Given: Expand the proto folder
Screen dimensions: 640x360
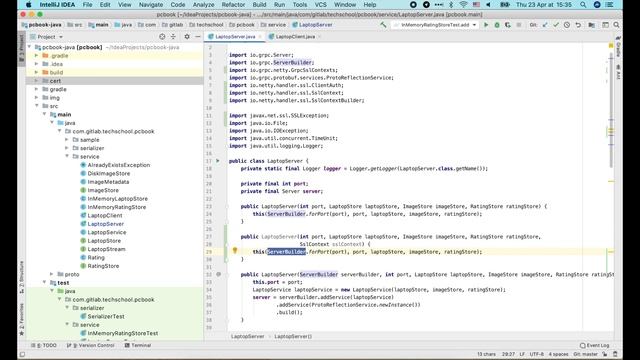Looking at the screenshot, I should pos(52,274).
